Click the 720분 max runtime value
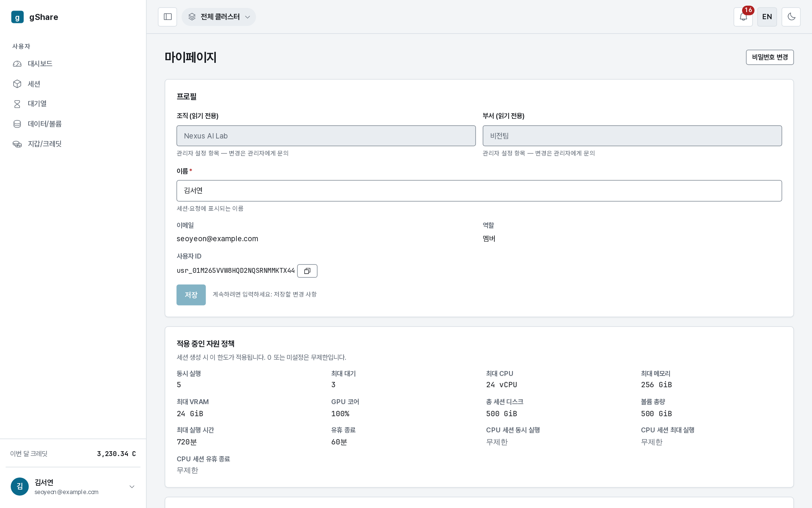The image size is (812, 508). click(x=187, y=442)
